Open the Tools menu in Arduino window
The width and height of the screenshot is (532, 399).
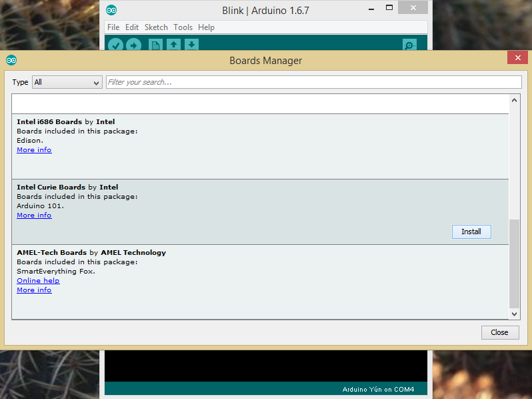pos(183,27)
